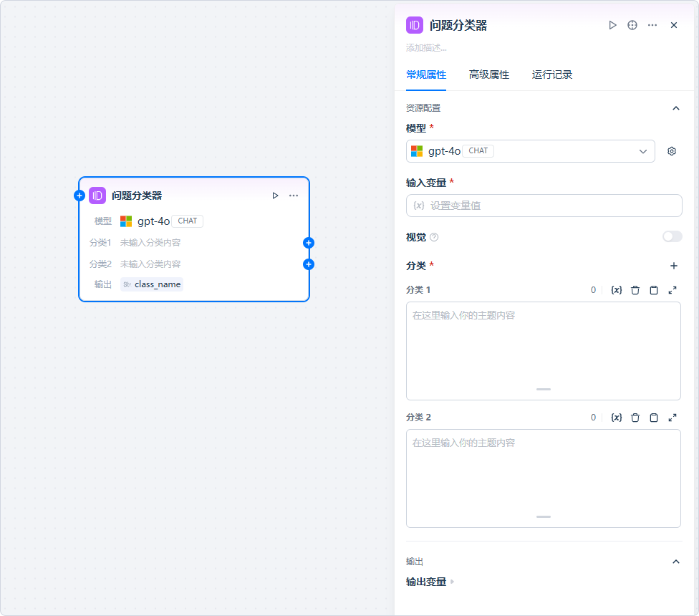Viewport: 699px width, 616px height.
Task: Collapse the 输出 section
Action: coord(675,562)
